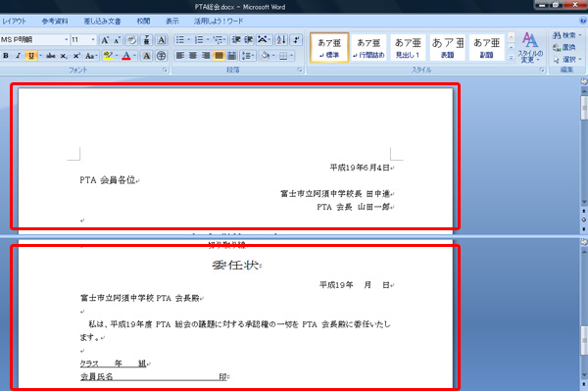This screenshot has height=391, width=588.
Task: Toggle Bold formatting
Action: pyautogui.click(x=6, y=56)
